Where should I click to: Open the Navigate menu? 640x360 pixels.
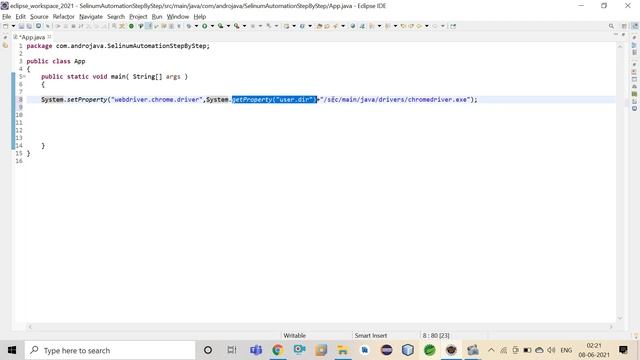91,17
